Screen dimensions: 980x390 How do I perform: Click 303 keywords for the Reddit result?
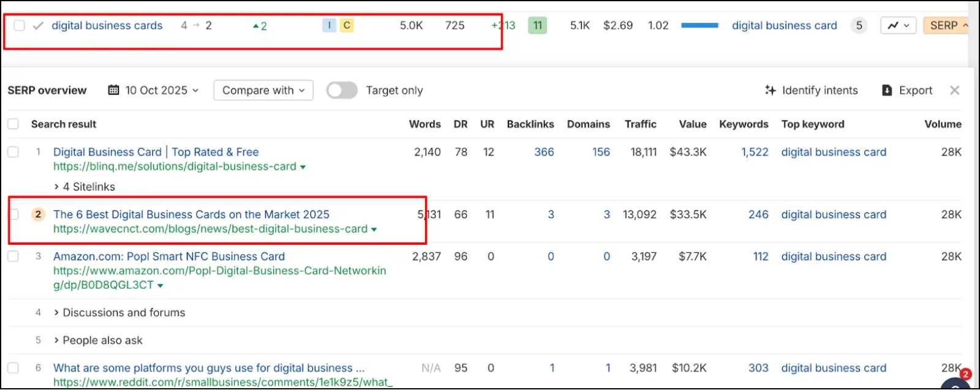[758, 368]
